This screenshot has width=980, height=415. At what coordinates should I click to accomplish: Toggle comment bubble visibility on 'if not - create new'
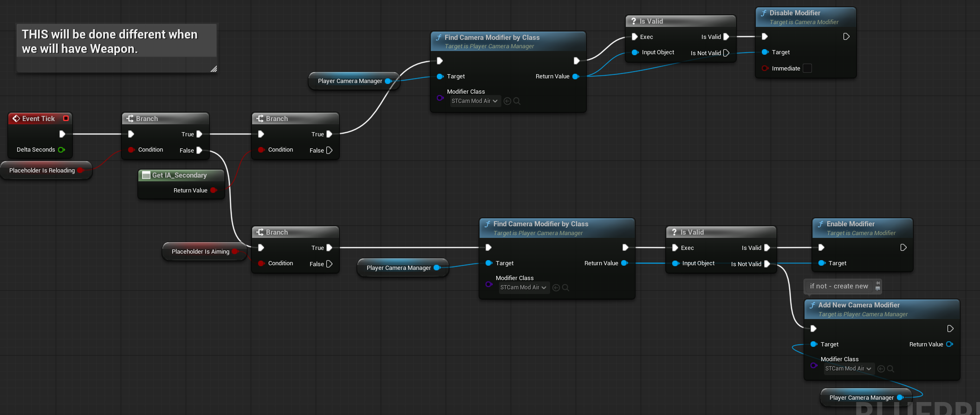(878, 289)
